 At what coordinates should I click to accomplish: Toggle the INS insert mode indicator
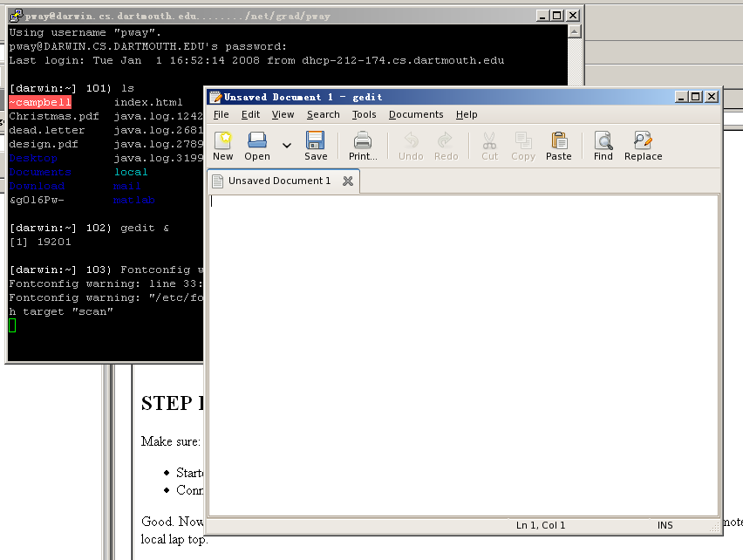[665, 525]
